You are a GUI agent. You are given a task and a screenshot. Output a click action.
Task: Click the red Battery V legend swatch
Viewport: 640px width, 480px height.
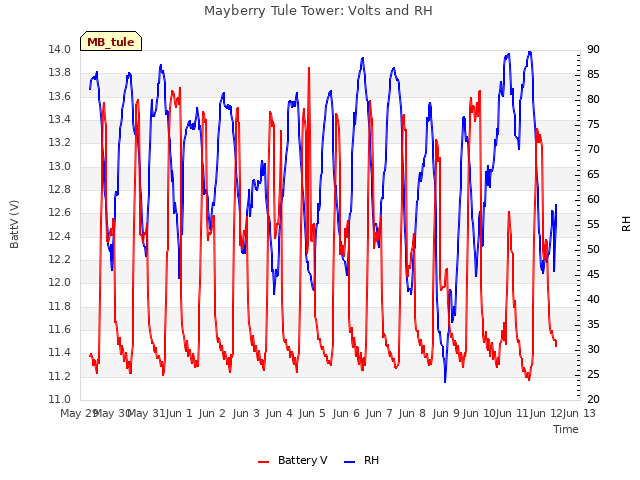pos(264,462)
